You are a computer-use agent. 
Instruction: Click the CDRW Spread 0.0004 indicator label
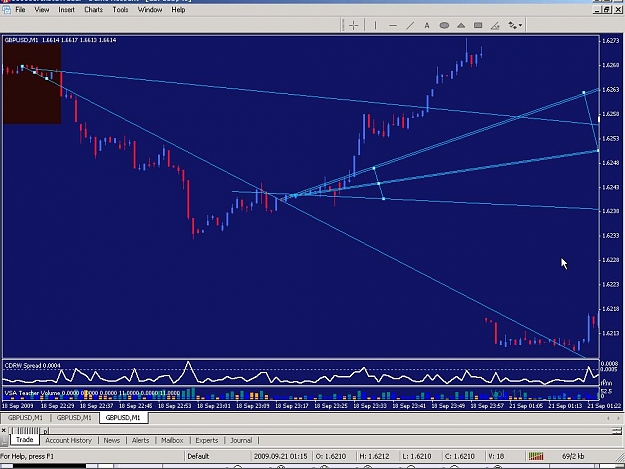(33, 365)
